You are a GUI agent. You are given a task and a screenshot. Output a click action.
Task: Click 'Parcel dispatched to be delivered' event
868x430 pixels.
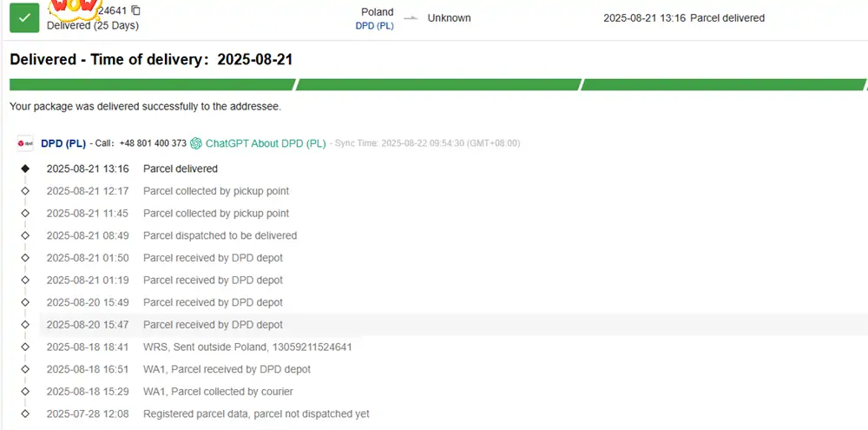click(x=220, y=235)
